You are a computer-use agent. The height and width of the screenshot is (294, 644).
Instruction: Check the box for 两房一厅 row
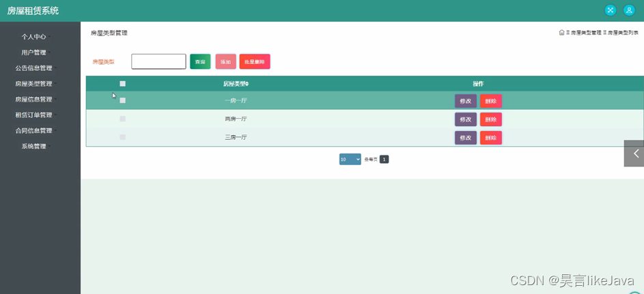click(122, 119)
